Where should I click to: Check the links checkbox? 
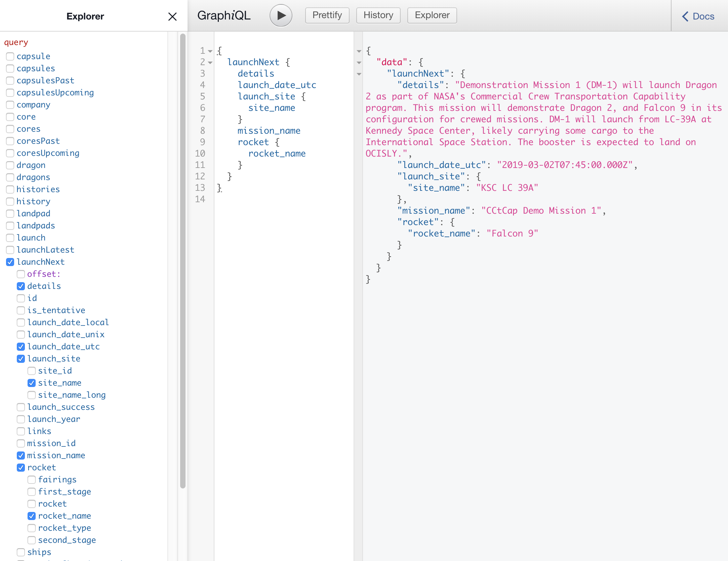(x=21, y=431)
